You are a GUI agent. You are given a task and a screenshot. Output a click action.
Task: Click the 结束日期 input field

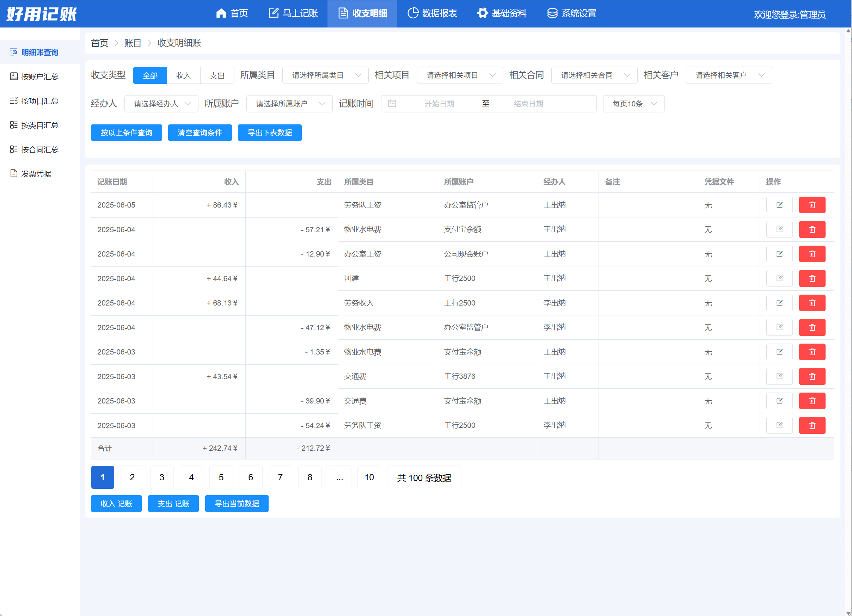pos(528,104)
